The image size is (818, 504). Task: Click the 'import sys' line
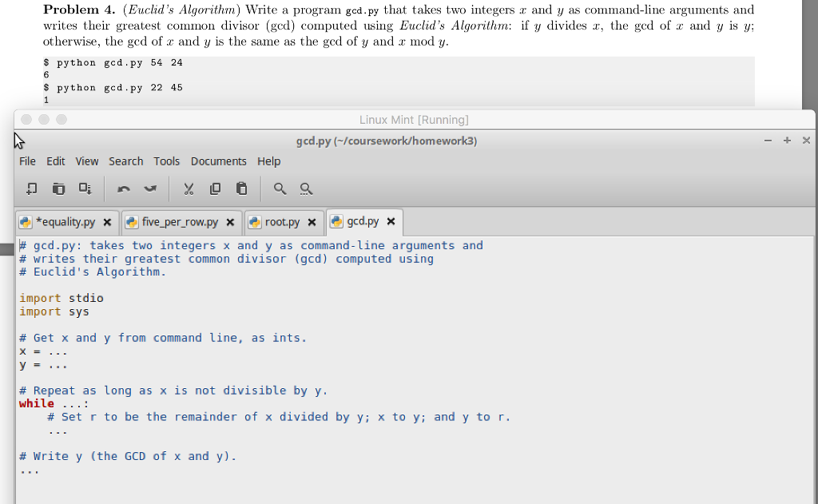[54, 312]
